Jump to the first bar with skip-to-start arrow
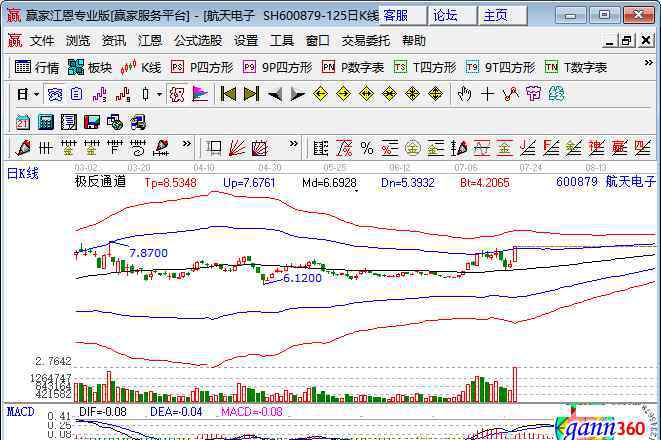 pyautogui.click(x=228, y=94)
